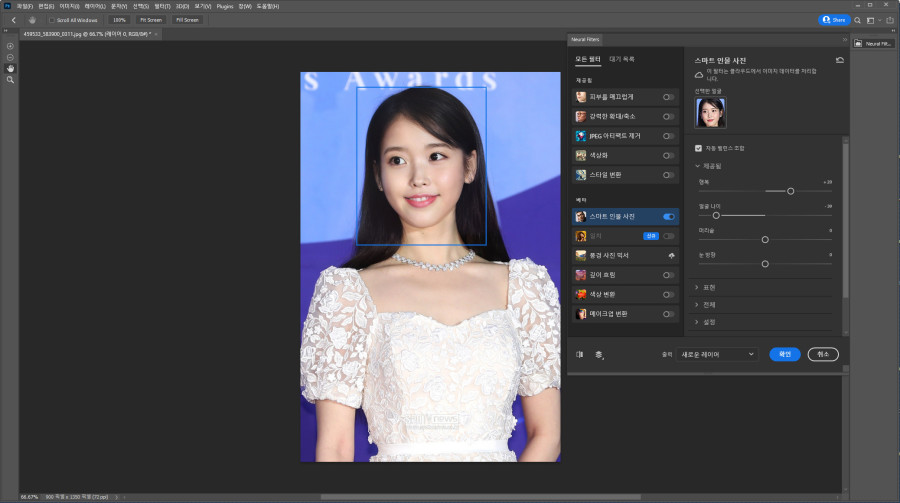Click the 피부를 매끄럽게 filter thumbnail icon
The width and height of the screenshot is (900, 503).
pos(581,97)
